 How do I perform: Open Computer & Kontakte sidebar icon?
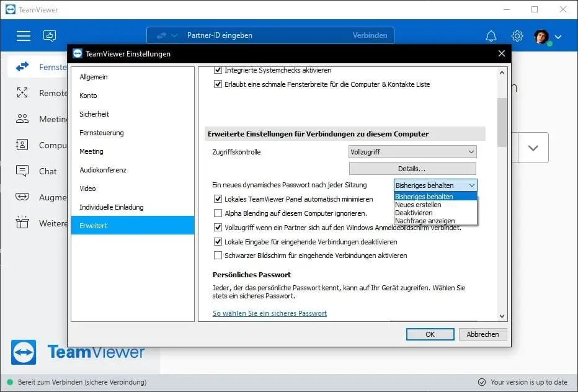pos(22,145)
